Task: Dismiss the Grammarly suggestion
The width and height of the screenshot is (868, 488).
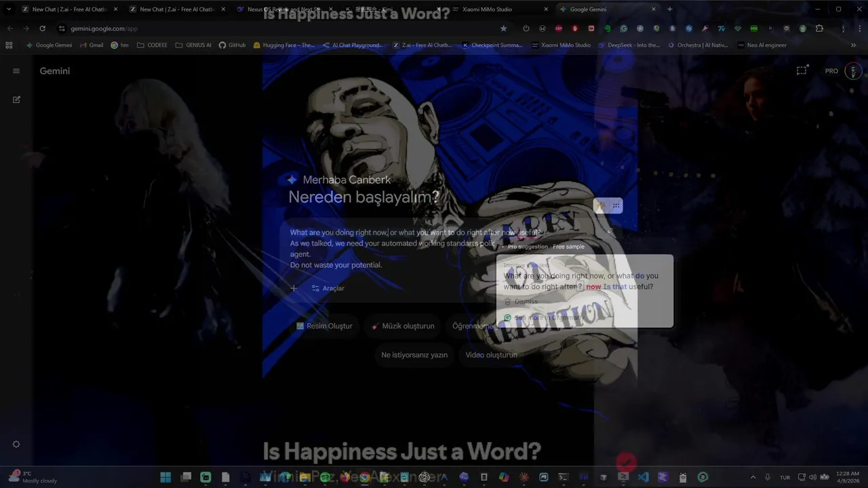Action: [521, 302]
